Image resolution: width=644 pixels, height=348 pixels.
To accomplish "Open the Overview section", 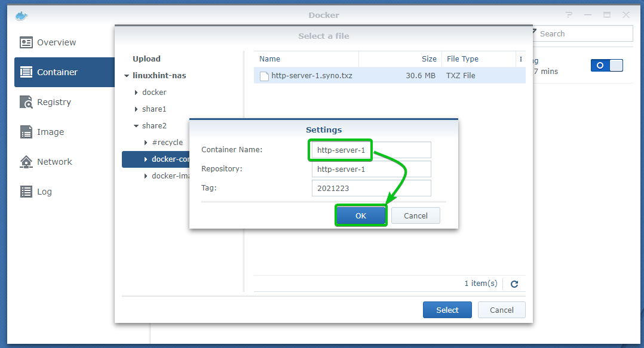I will pyautogui.click(x=57, y=42).
